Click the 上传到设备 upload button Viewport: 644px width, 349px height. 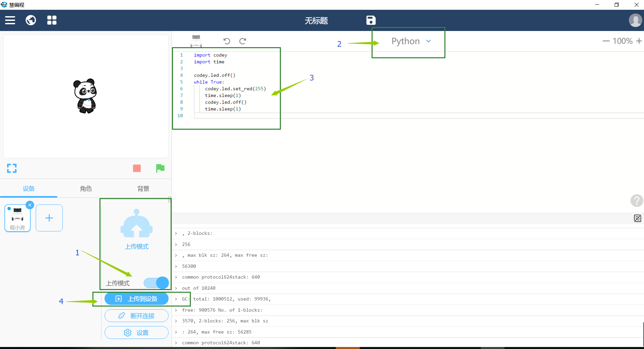click(x=137, y=299)
